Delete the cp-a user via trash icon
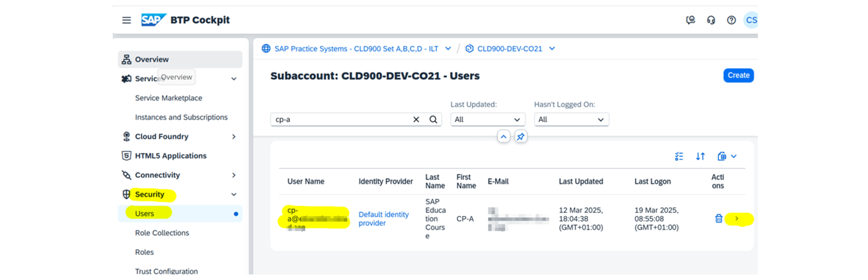Viewport: 868px width, 280px height. click(718, 218)
